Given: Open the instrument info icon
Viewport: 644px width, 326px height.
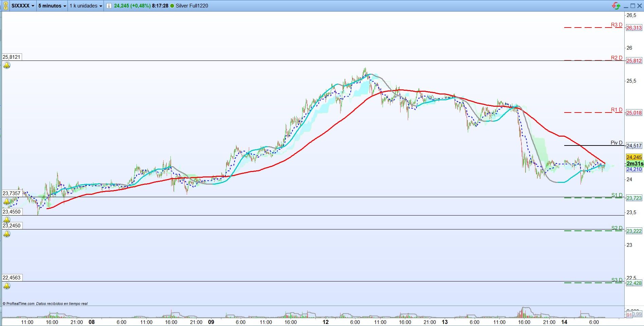Looking at the screenshot, I should (x=109, y=6).
